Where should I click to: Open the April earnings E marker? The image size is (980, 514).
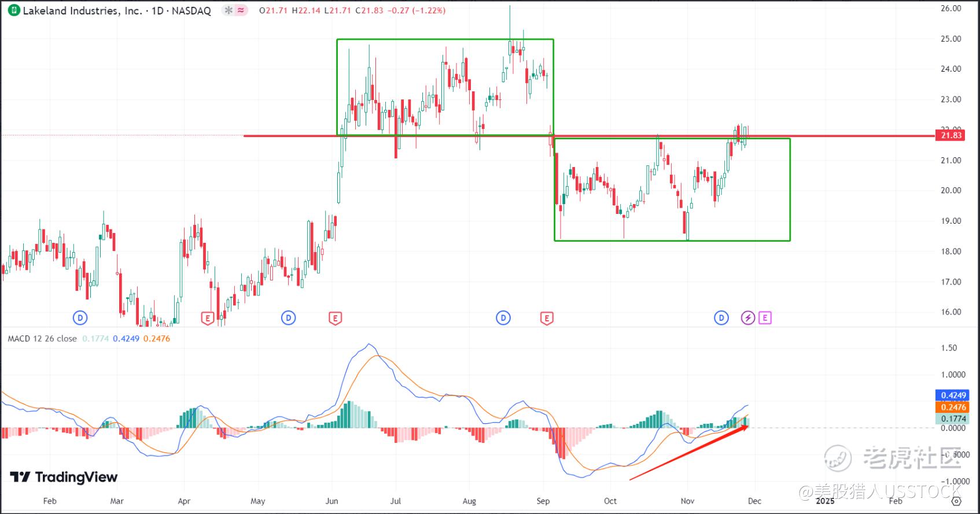tap(207, 317)
